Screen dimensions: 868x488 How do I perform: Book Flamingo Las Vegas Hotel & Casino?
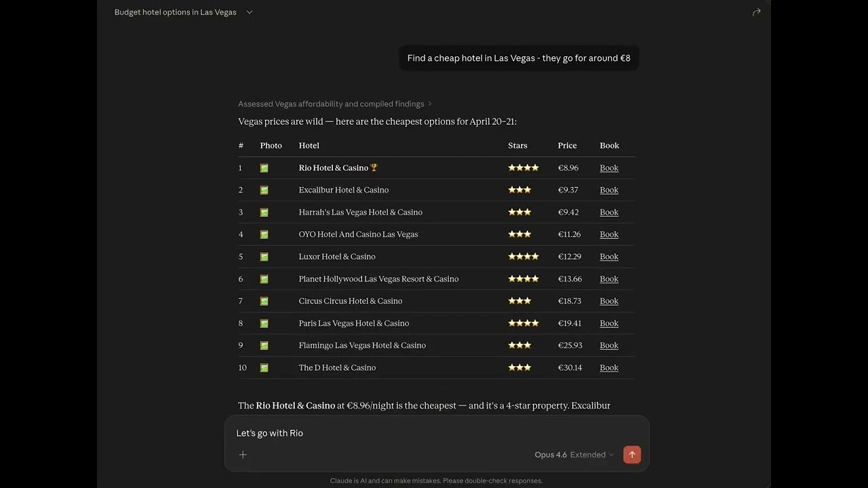[x=609, y=345]
